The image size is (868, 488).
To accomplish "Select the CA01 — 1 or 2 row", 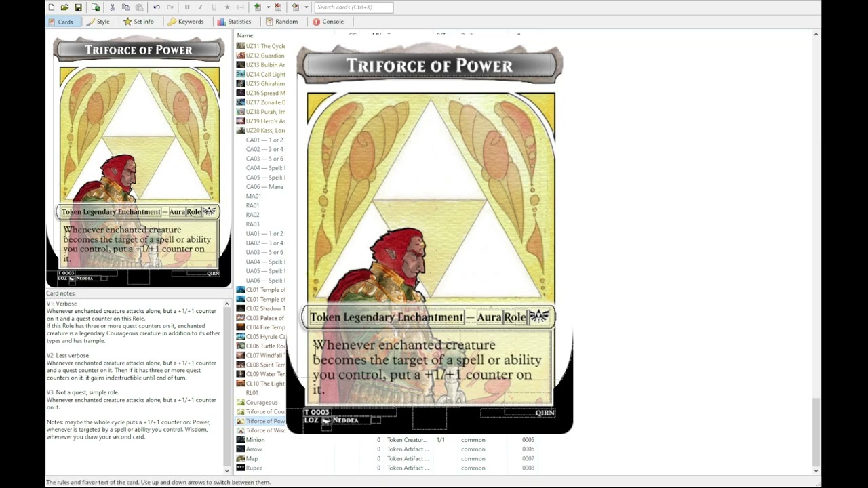I will [x=261, y=140].
